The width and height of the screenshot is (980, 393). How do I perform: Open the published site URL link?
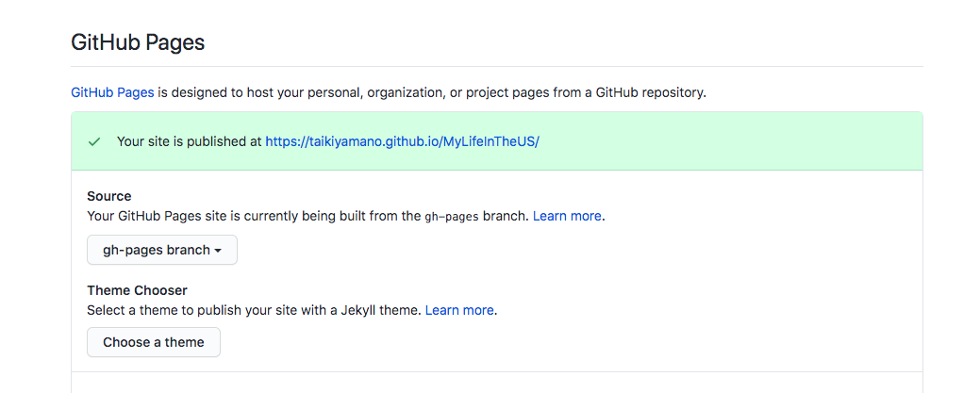pyautogui.click(x=402, y=141)
